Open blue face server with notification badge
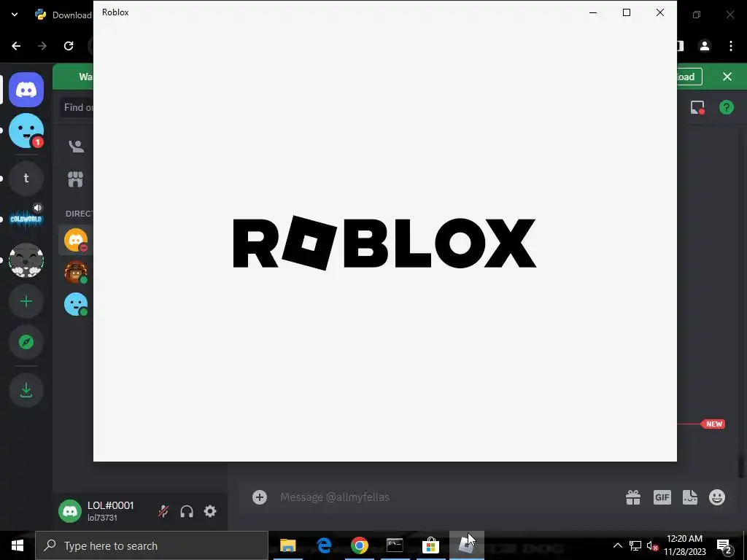The width and height of the screenshot is (747, 560). 26,131
